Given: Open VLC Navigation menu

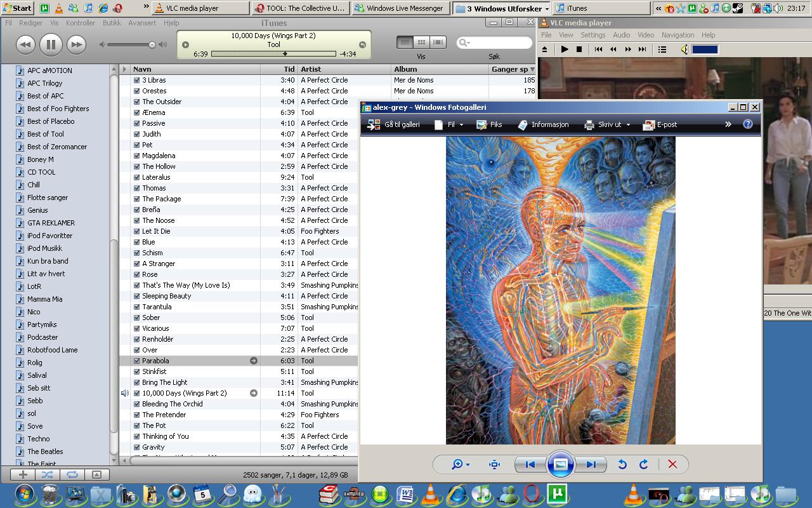Looking at the screenshot, I should point(678,35).
